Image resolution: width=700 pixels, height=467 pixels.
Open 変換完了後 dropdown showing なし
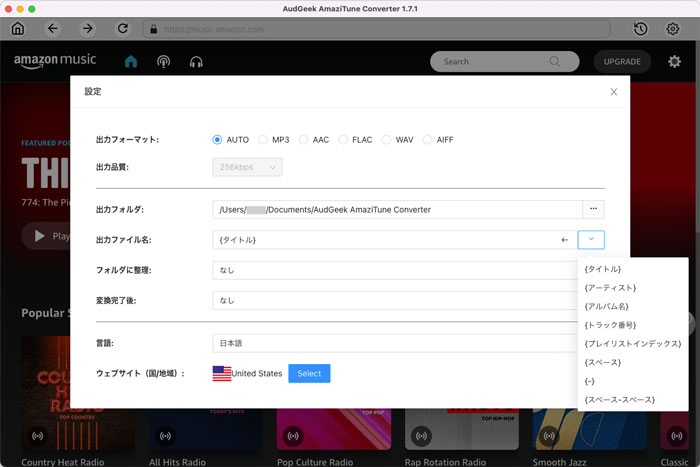pyautogui.click(x=395, y=300)
